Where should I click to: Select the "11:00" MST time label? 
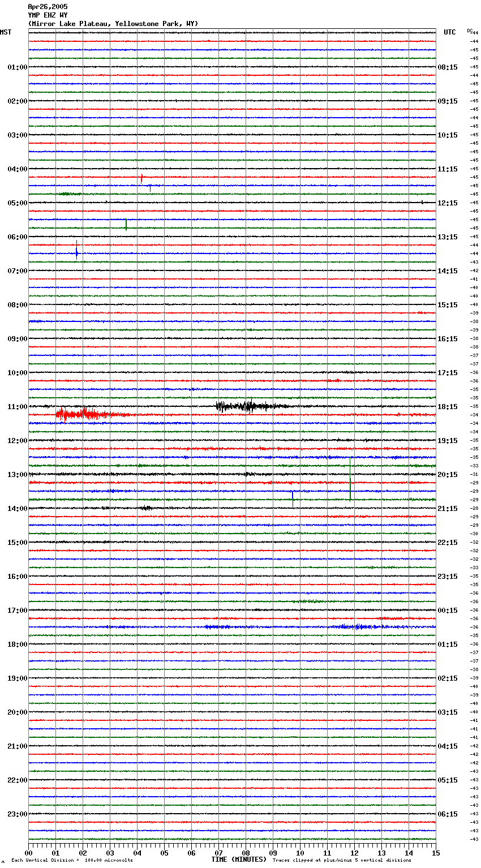[x=18, y=407]
